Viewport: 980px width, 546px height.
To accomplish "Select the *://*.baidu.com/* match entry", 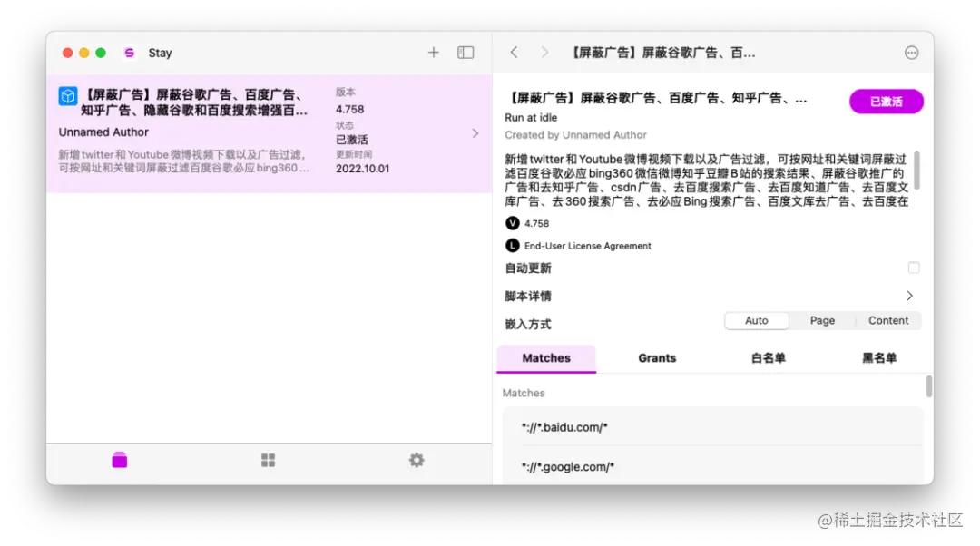I will pos(713,427).
